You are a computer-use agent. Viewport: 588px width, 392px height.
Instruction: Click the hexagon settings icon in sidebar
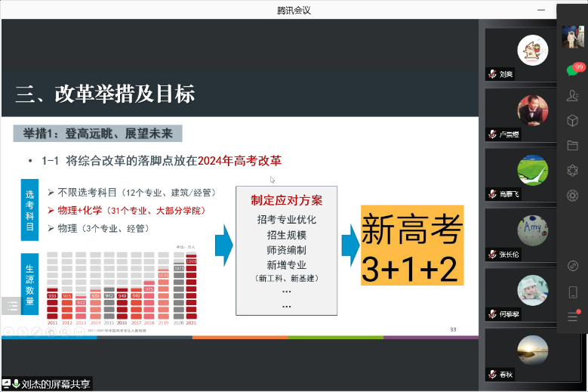click(x=573, y=170)
